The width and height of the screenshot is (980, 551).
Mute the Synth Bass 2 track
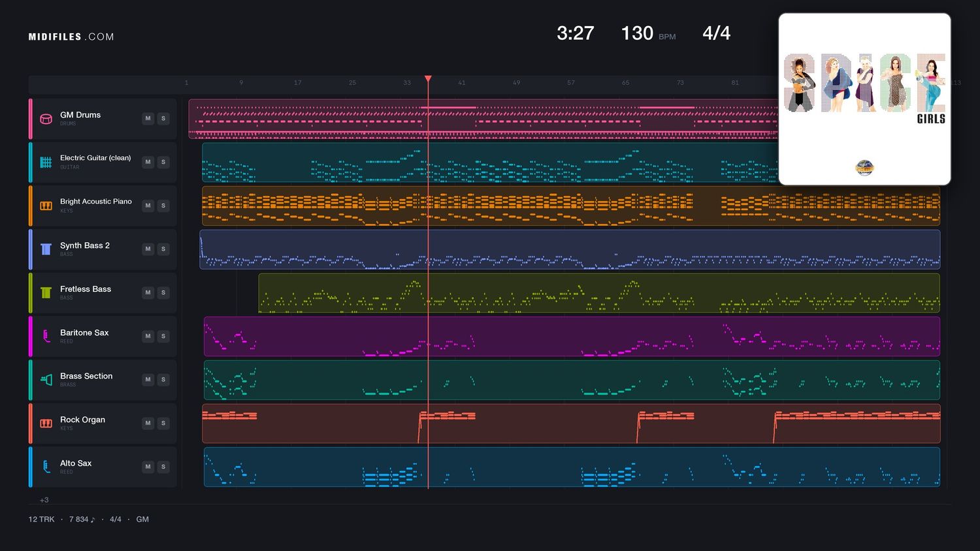pyautogui.click(x=148, y=249)
